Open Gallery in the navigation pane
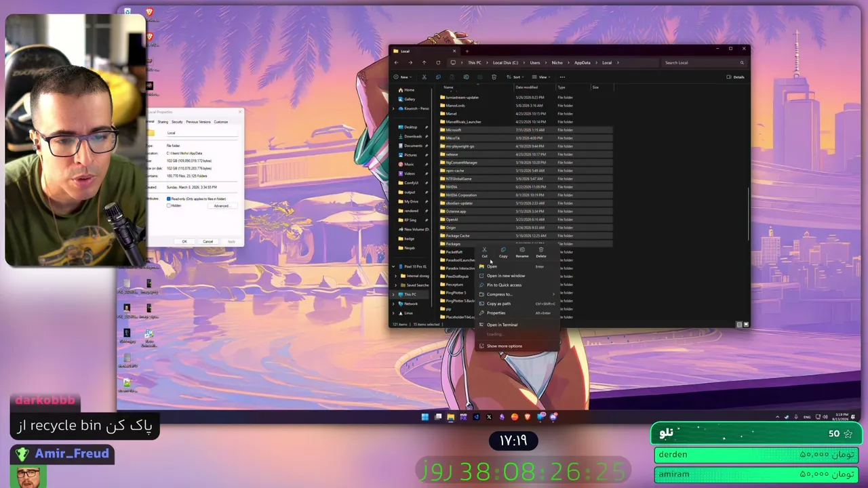The image size is (868, 488). [406, 99]
